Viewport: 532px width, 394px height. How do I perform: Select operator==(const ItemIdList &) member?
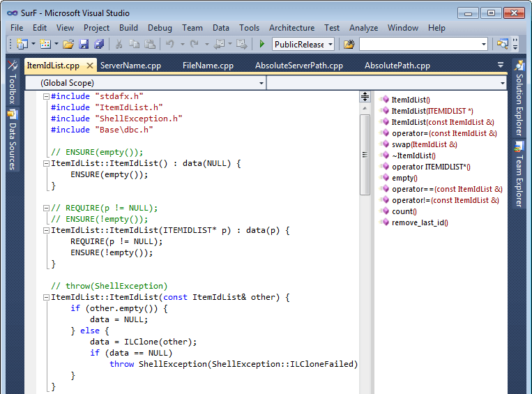coord(447,190)
